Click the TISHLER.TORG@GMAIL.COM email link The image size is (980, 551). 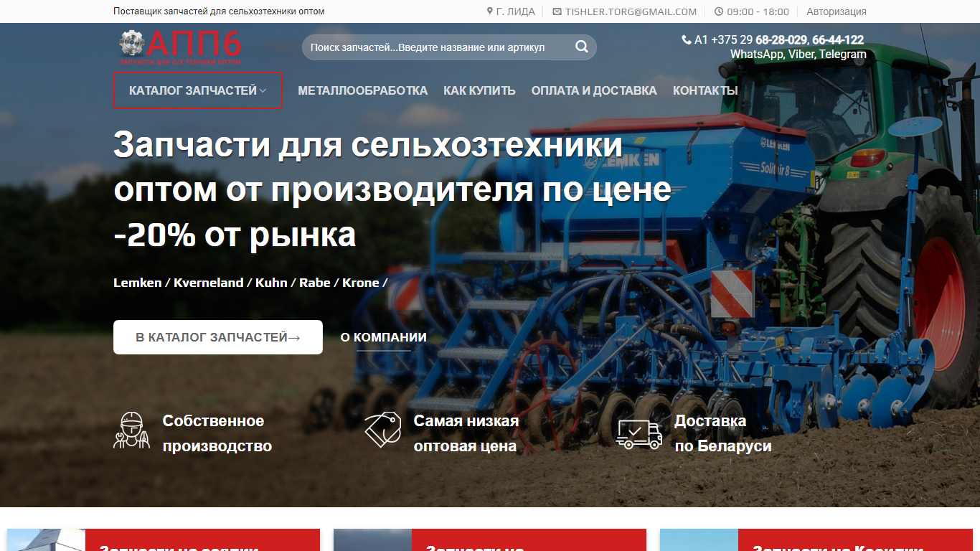631,11
